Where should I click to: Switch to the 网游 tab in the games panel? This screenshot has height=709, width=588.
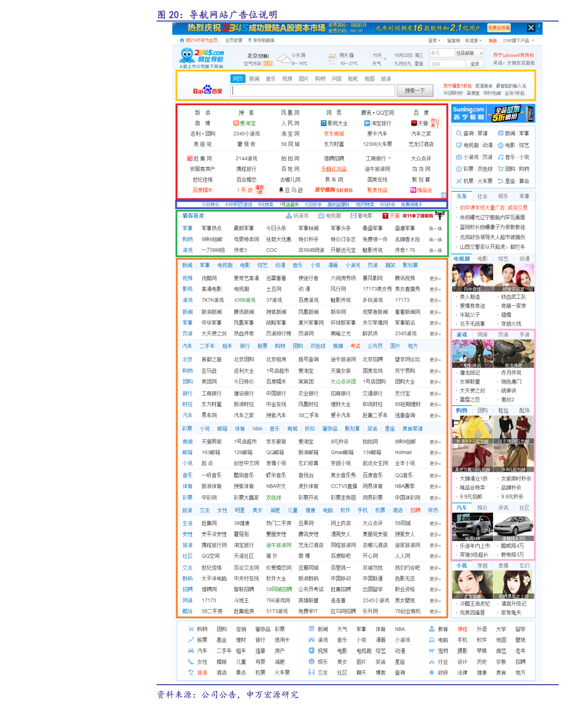pyautogui.click(x=482, y=334)
